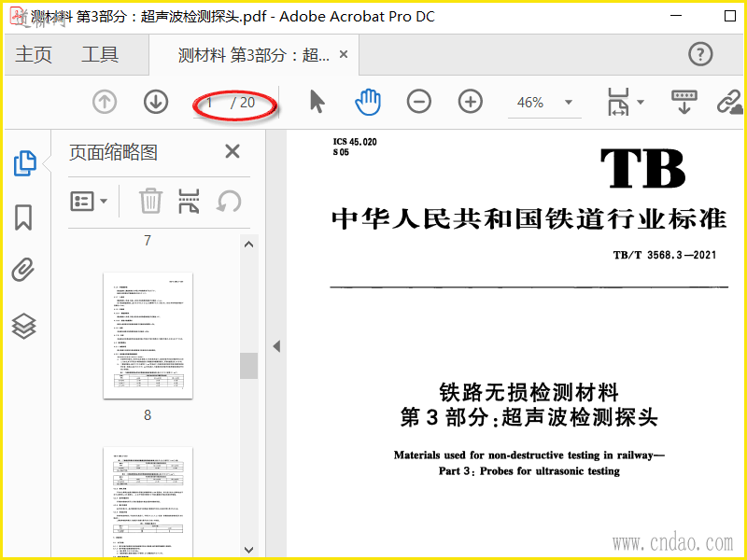Activate the hand pan tool
The width and height of the screenshot is (747, 560).
368,102
